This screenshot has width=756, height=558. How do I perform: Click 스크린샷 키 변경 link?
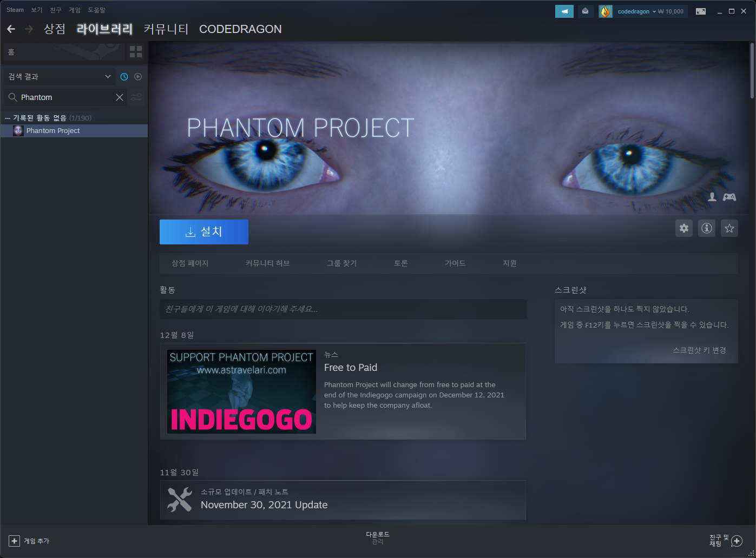click(700, 350)
